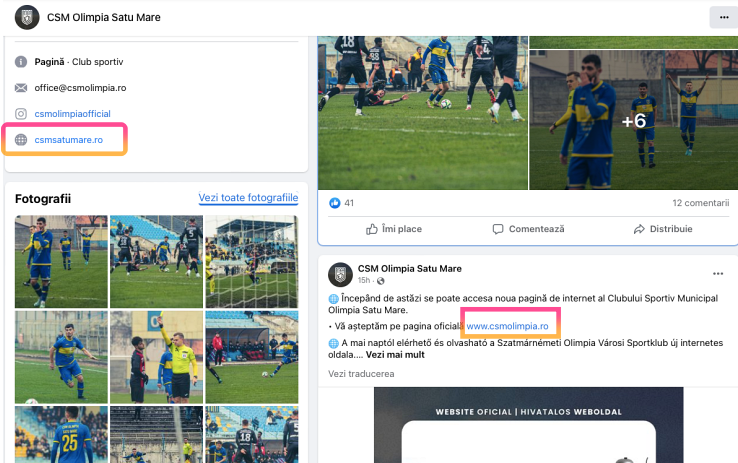
Task: Click the Distribuie share button
Action: [663, 229]
